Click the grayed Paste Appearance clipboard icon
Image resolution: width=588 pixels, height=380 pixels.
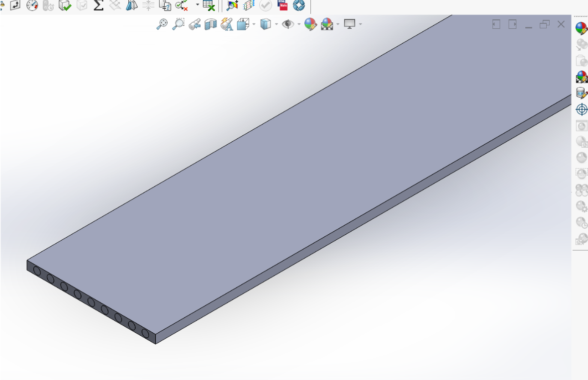[582, 60]
